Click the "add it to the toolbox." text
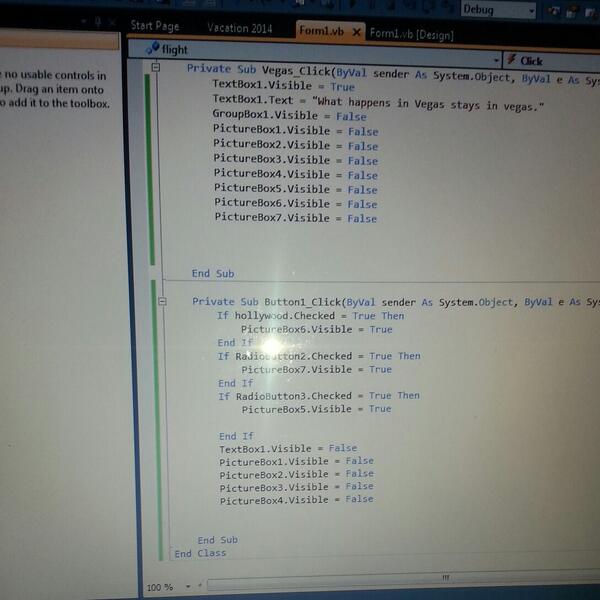Image resolution: width=600 pixels, height=600 pixels. (x=59, y=103)
